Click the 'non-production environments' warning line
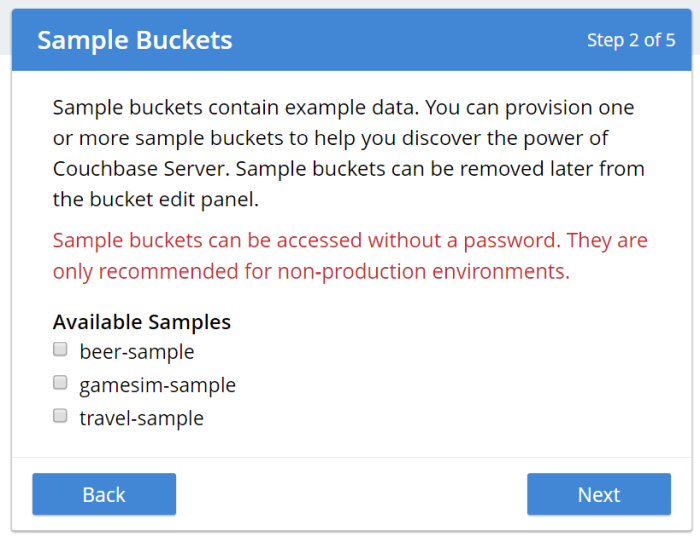Screen dimensions: 700x549 [311, 271]
